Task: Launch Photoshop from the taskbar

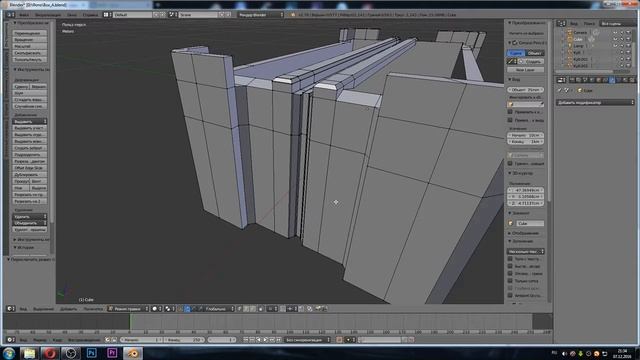Action: click(x=91, y=353)
